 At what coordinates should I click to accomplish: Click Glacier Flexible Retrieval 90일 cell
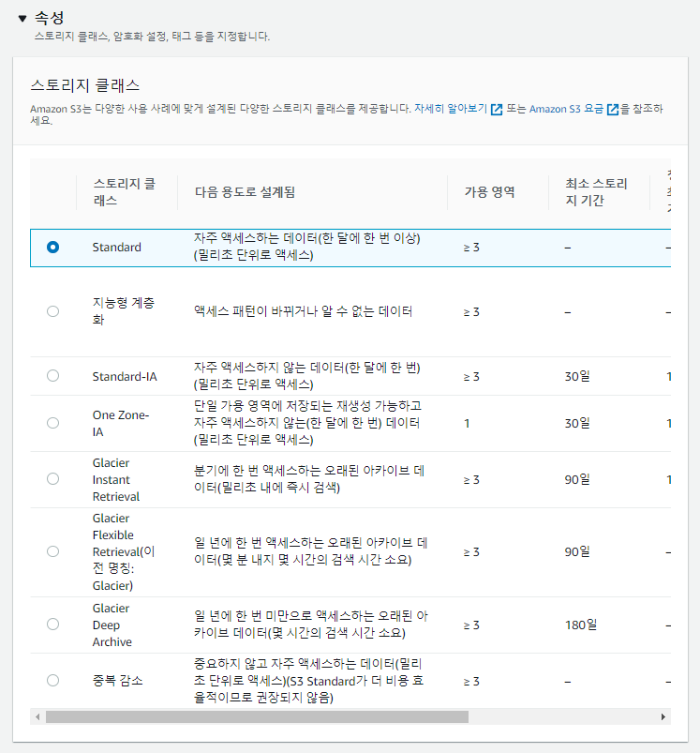click(577, 551)
